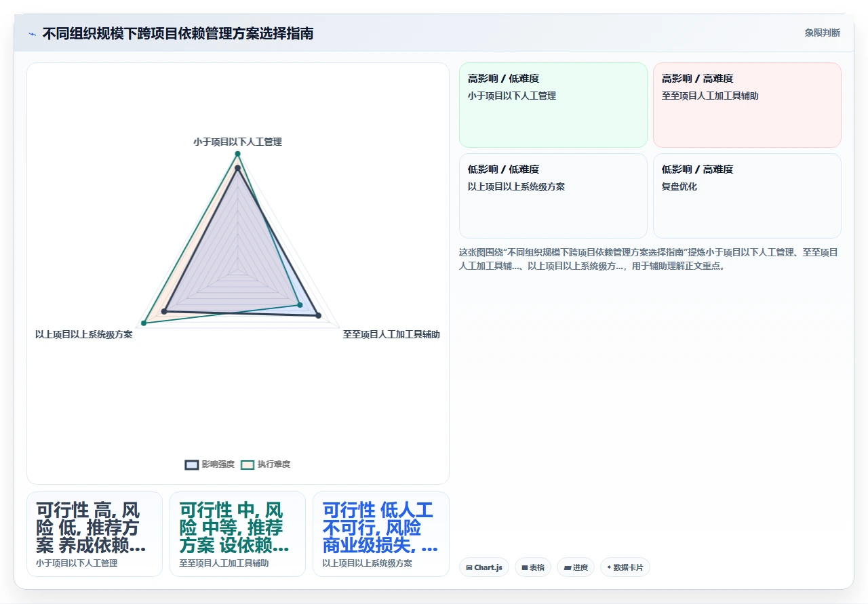Click radar axis label 小于项目以下人工管理

coord(237,142)
